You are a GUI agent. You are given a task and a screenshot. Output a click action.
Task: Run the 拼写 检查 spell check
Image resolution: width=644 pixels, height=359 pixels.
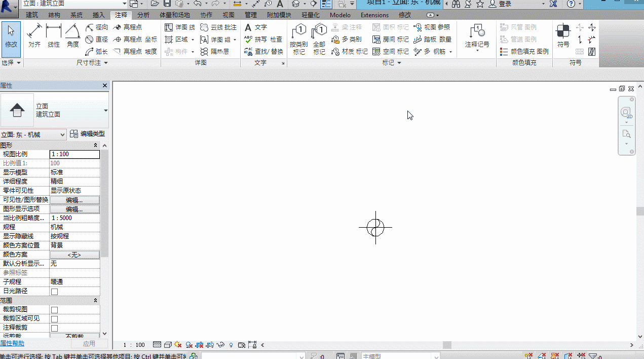pos(263,40)
